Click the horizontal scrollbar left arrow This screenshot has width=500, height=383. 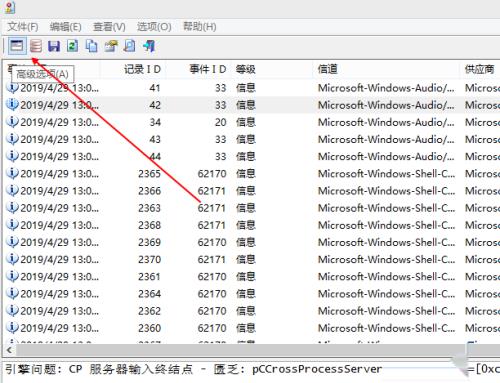9,350
